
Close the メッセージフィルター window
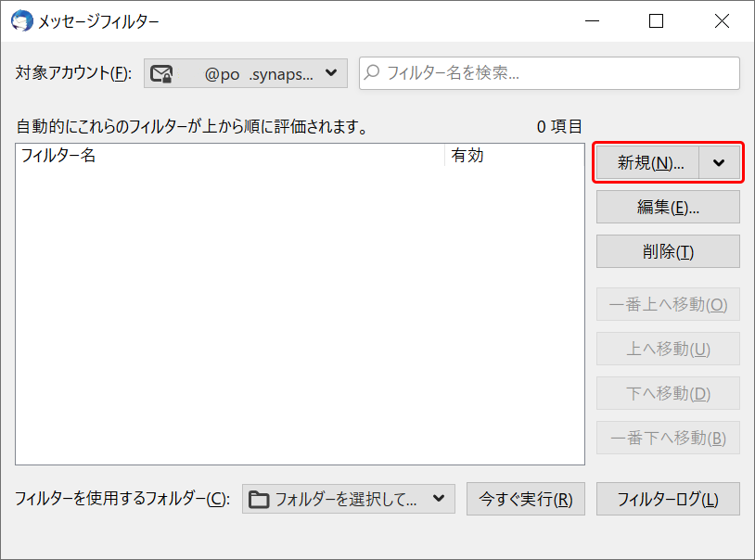pyautogui.click(x=722, y=21)
